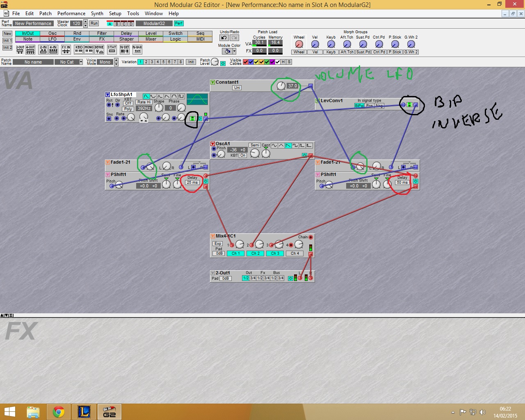This screenshot has height=420, width=525.
Task: Insert the KBD keyboard module icon
Action: (x=79, y=50)
